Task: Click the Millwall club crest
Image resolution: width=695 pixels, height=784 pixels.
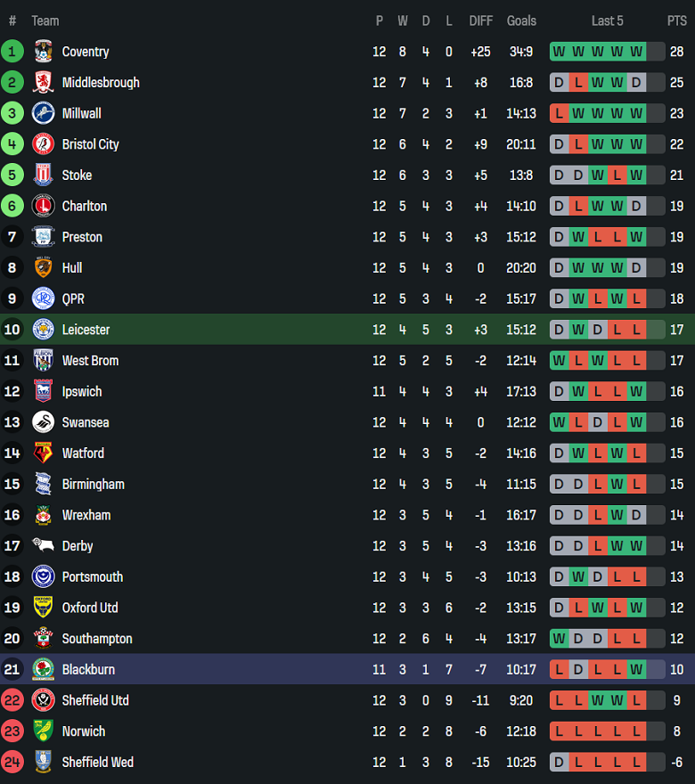Action: pyautogui.click(x=43, y=113)
